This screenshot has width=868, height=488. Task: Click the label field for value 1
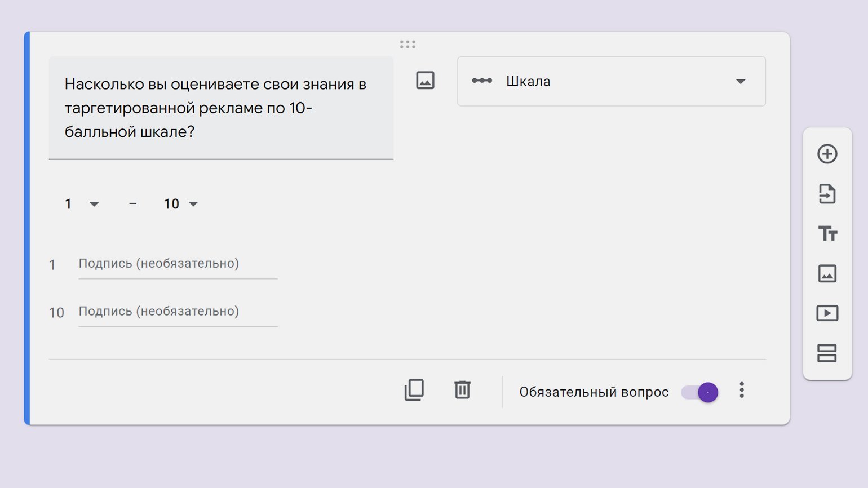tap(178, 264)
